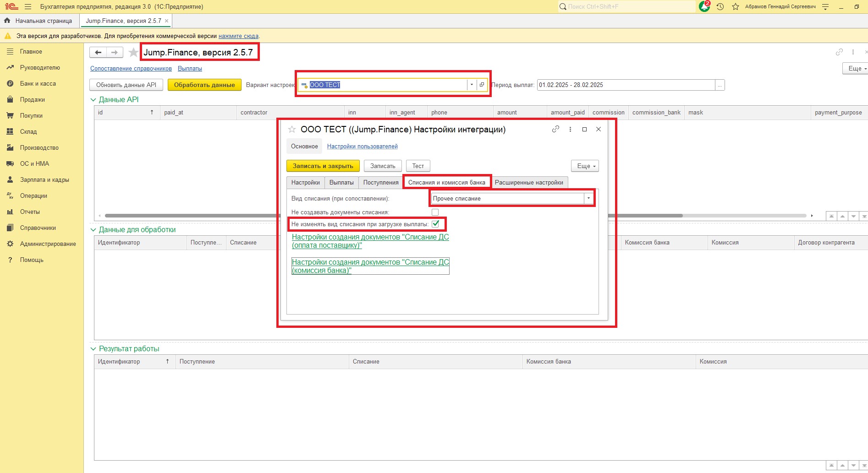Collapse the Результат работы section
Image resolution: width=868 pixels, height=473 pixels.
[93, 349]
